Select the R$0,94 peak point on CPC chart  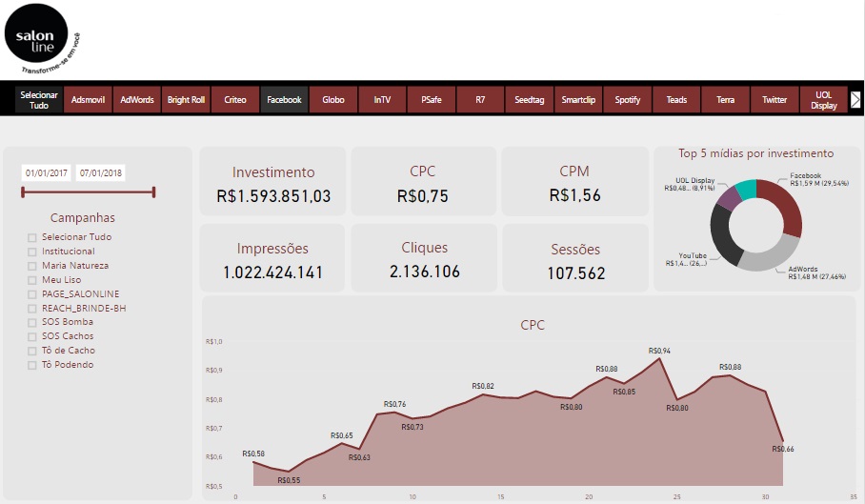659,358
